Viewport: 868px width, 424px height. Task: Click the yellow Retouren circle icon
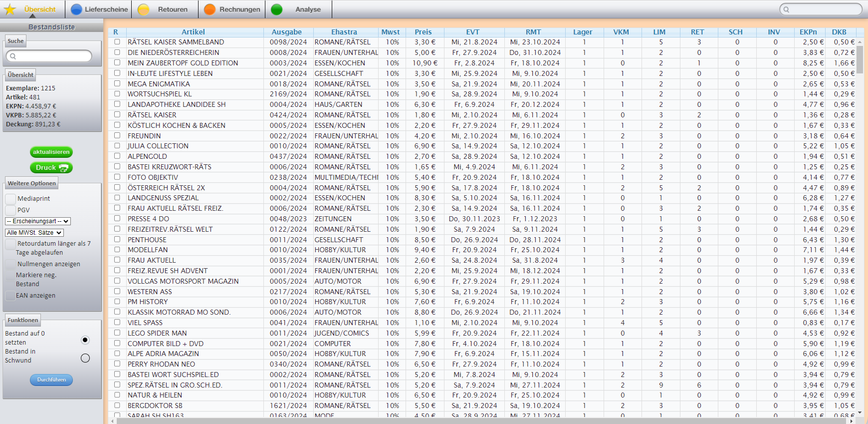[144, 9]
